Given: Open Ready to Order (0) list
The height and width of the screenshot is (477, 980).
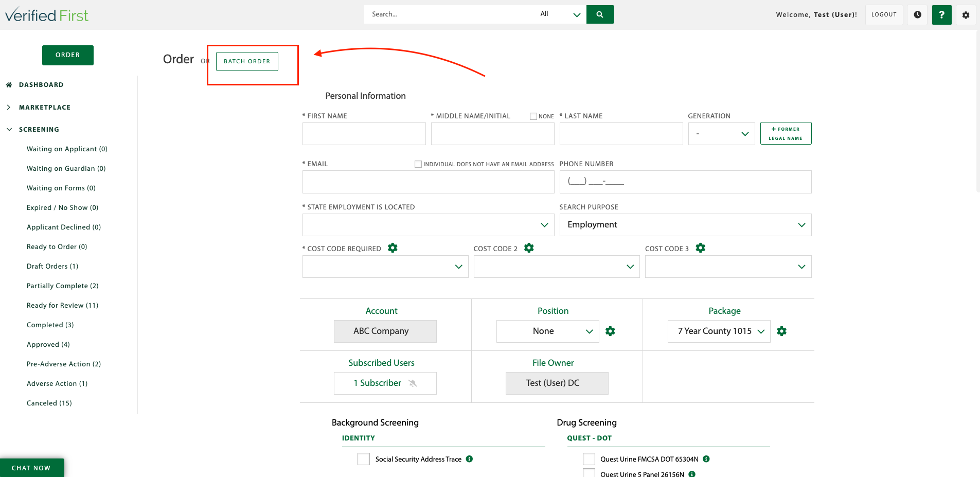Looking at the screenshot, I should 57,247.
